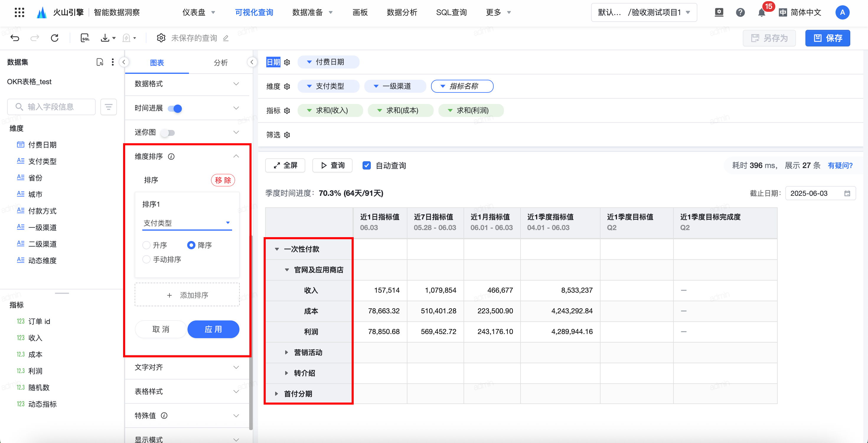Open the 仪表盘 menu
Viewport: 868px width, 443px height.
pyautogui.click(x=198, y=12)
